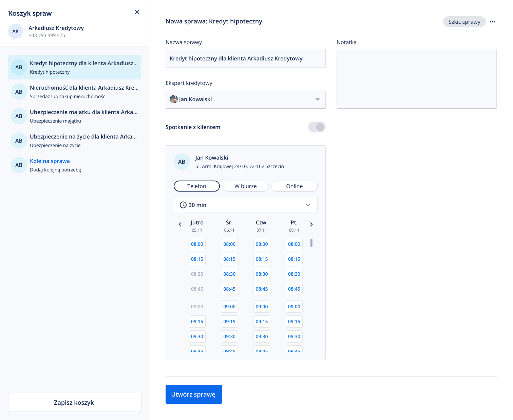Pick the 08:45 slot on Czw. 07.11
513x420 pixels.
click(x=262, y=289)
